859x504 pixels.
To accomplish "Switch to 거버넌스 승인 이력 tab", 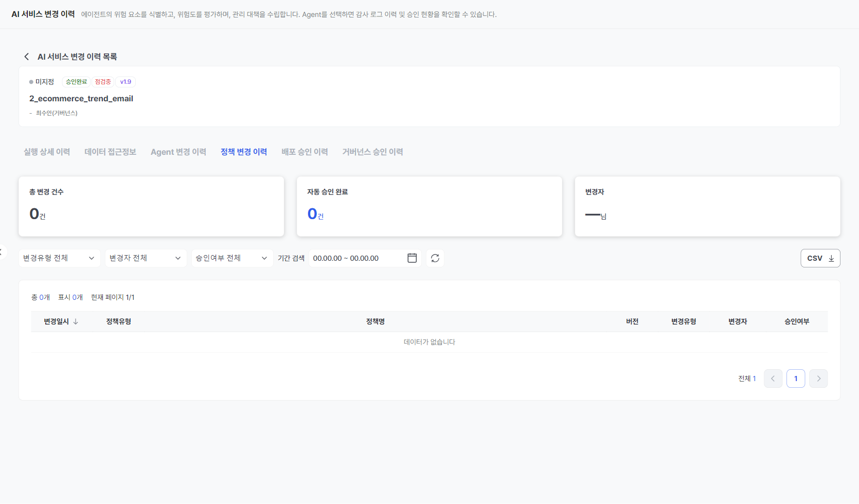I will tap(373, 152).
